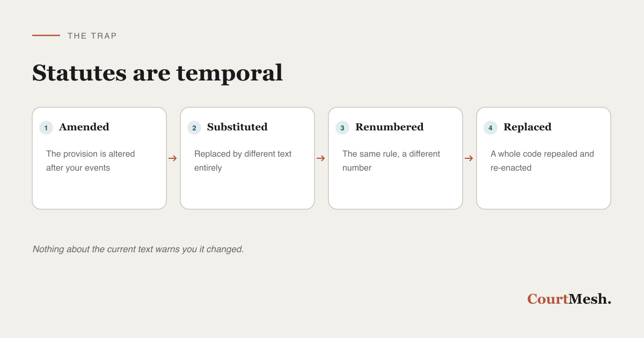Click the italic note about current text warning
Viewport: 644px width, 338px height.
(x=138, y=249)
